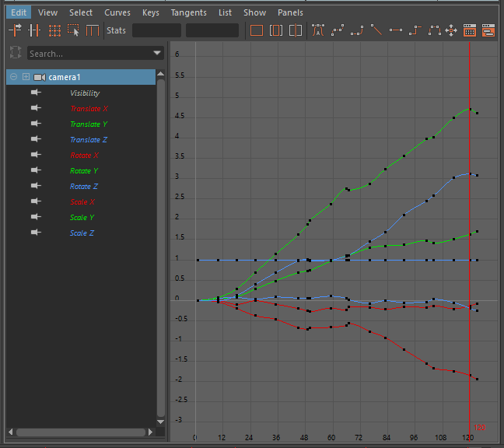Click the outliner vertical scrollbar thumb
The height and width of the screenshot is (448, 504).
click(x=161, y=247)
